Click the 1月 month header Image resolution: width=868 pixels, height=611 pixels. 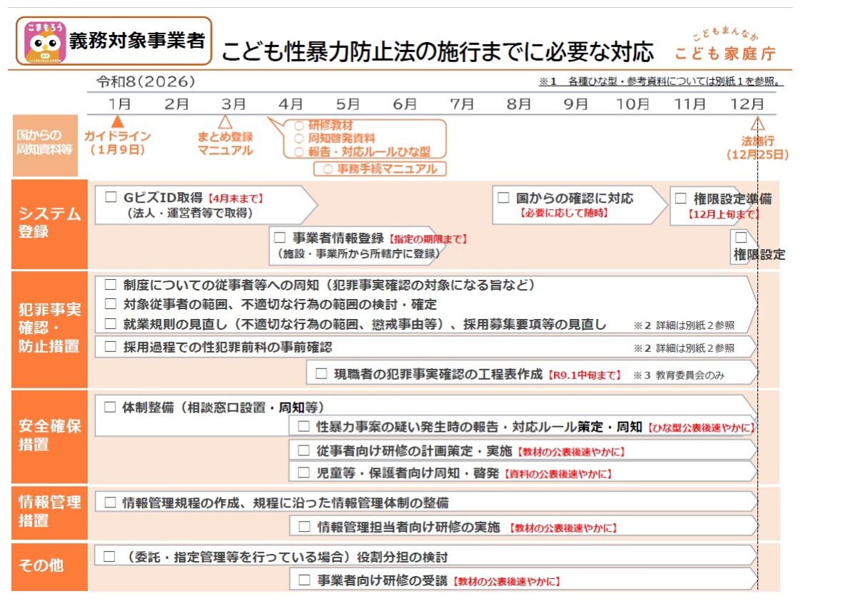[119, 104]
